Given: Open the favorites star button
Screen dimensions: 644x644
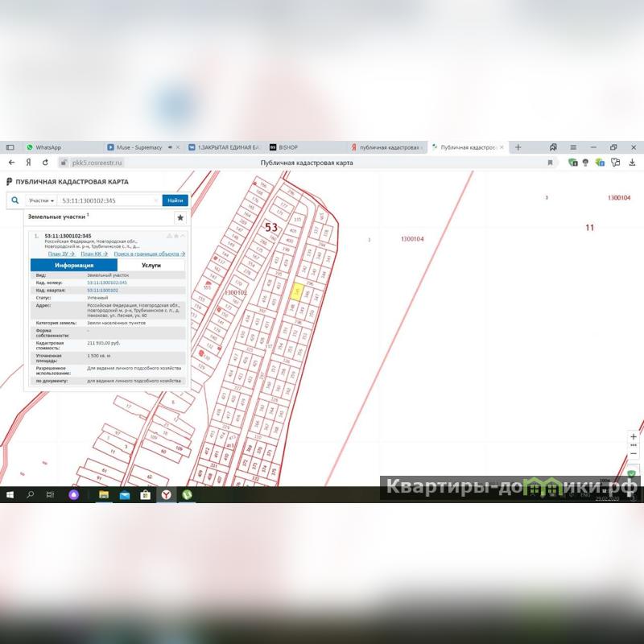Looking at the screenshot, I should pyautogui.click(x=180, y=217).
